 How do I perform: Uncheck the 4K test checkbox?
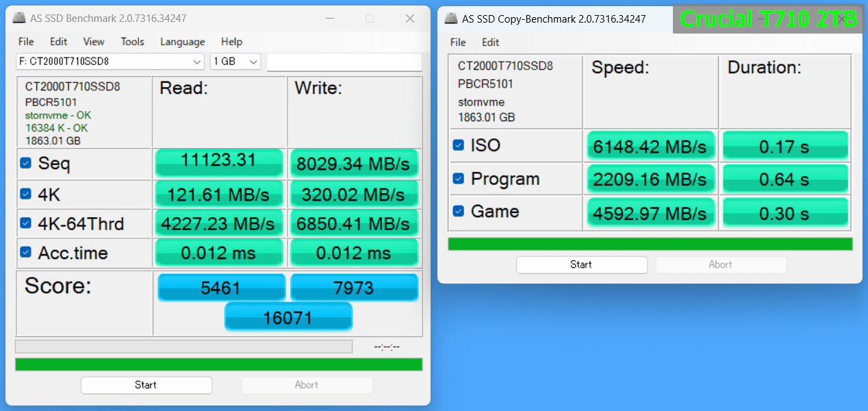pos(25,194)
